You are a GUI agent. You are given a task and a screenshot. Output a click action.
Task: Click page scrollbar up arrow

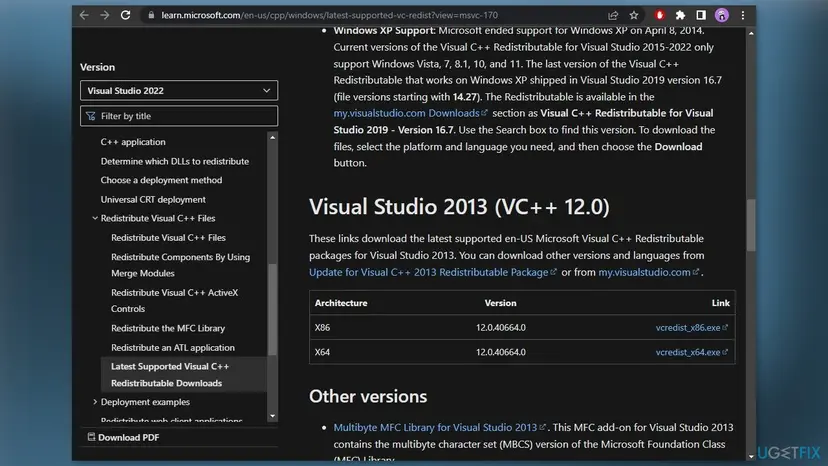pos(751,33)
